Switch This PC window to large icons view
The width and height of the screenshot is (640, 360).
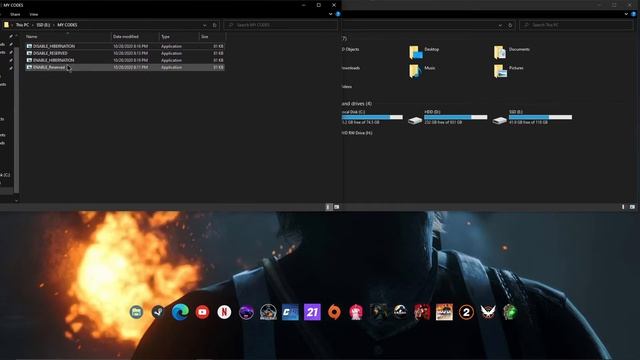click(x=632, y=207)
